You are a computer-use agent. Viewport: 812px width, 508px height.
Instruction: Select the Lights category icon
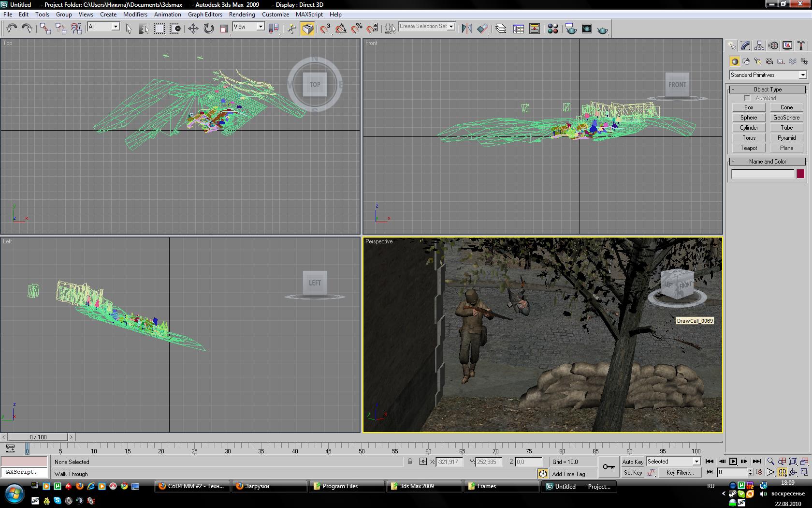(x=757, y=61)
